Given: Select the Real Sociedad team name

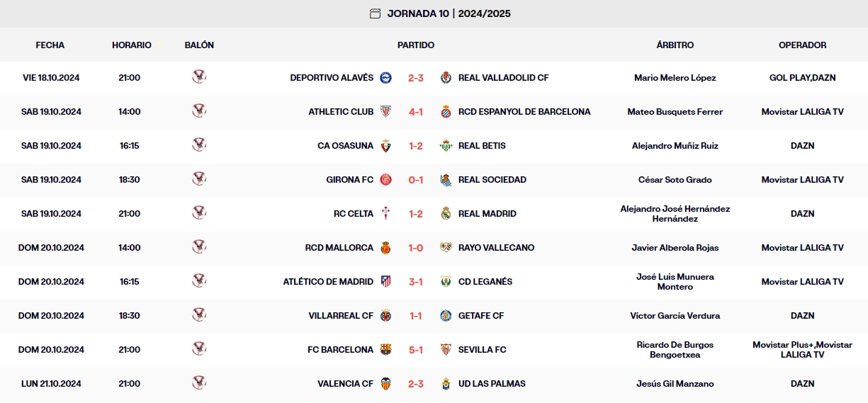Looking at the screenshot, I should click(492, 180).
